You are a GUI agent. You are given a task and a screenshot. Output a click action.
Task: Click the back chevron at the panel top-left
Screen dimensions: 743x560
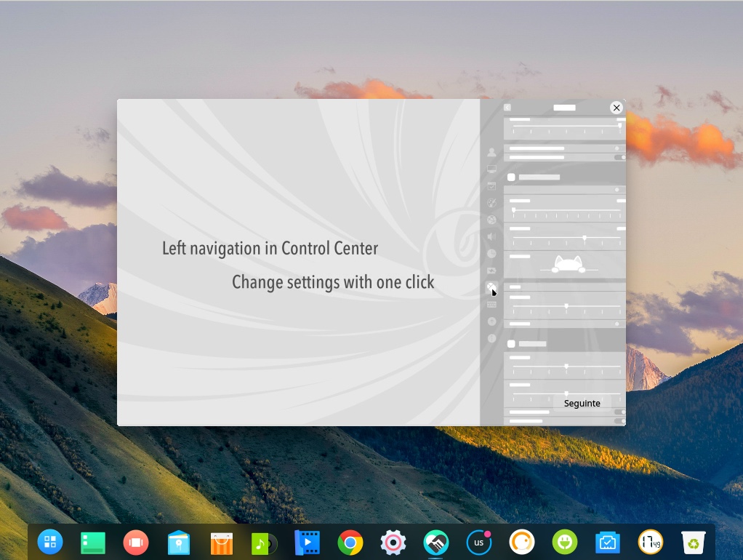point(506,106)
